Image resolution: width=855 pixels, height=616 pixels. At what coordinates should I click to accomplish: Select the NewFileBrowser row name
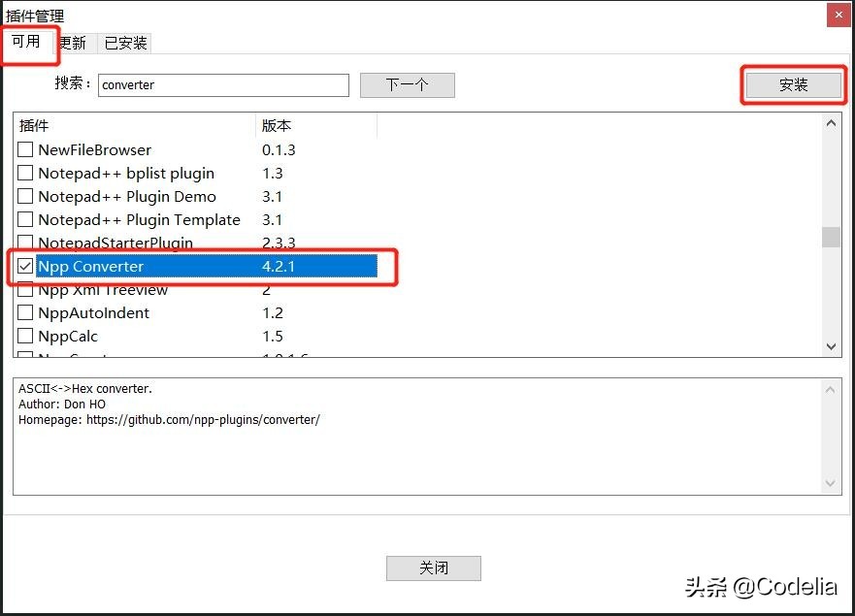[x=95, y=150]
